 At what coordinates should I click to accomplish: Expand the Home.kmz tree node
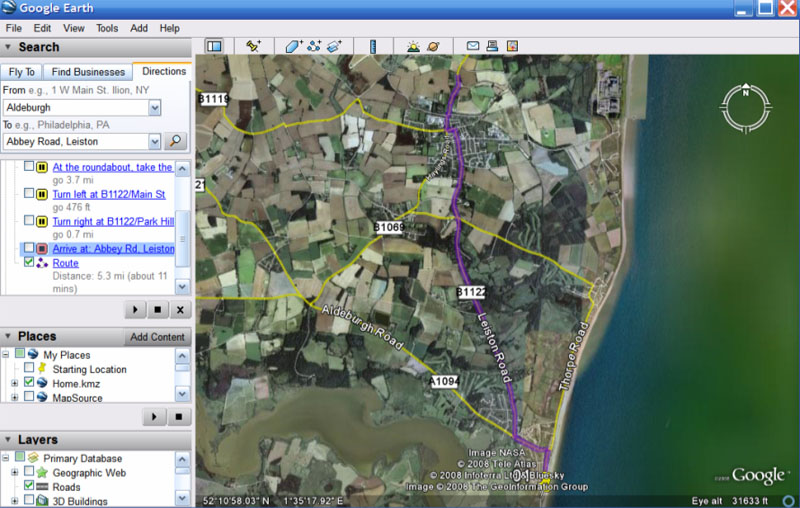[x=14, y=383]
